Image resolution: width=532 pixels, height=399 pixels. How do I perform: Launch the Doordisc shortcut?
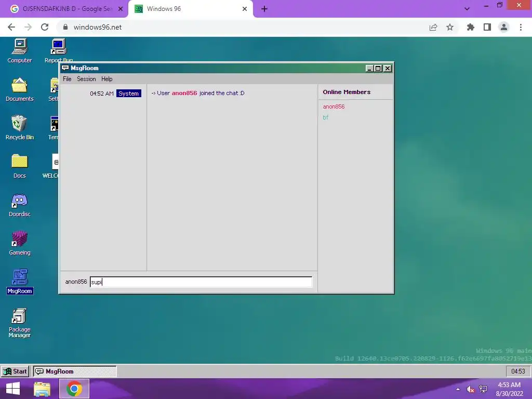(x=20, y=205)
